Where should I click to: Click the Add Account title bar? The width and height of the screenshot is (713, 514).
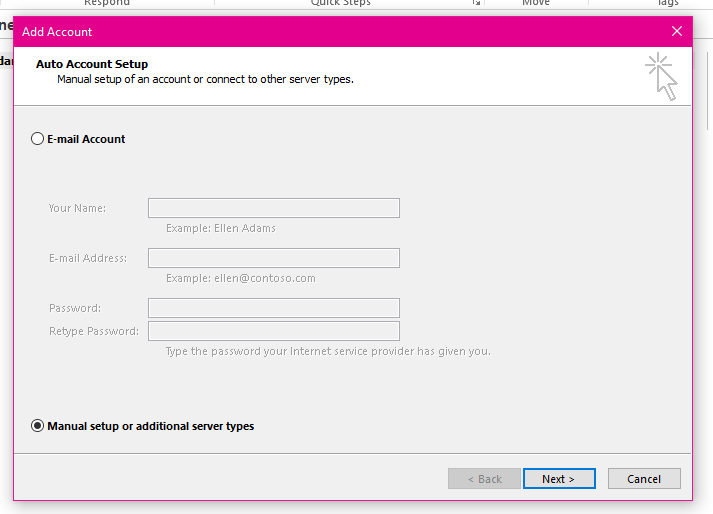tap(341, 31)
